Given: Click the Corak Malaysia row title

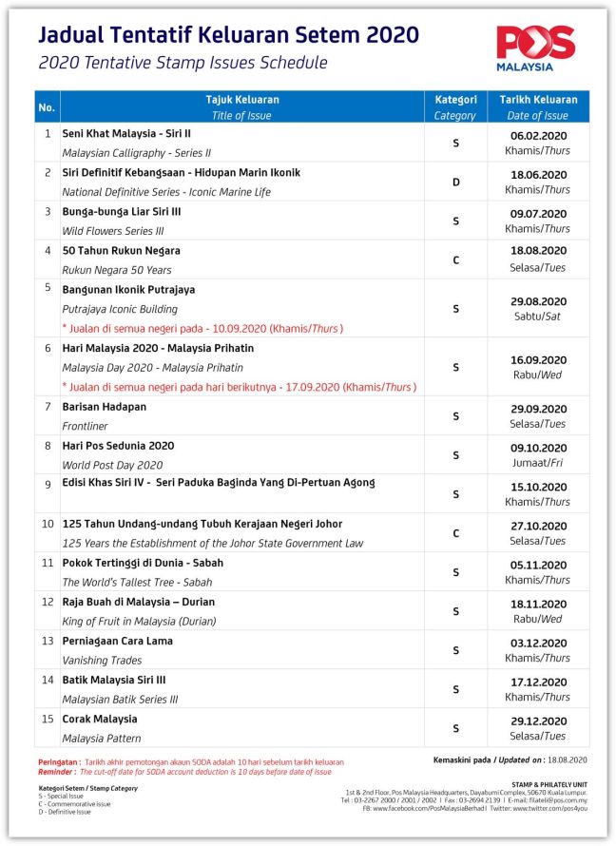Looking at the screenshot, I should 102,719.
